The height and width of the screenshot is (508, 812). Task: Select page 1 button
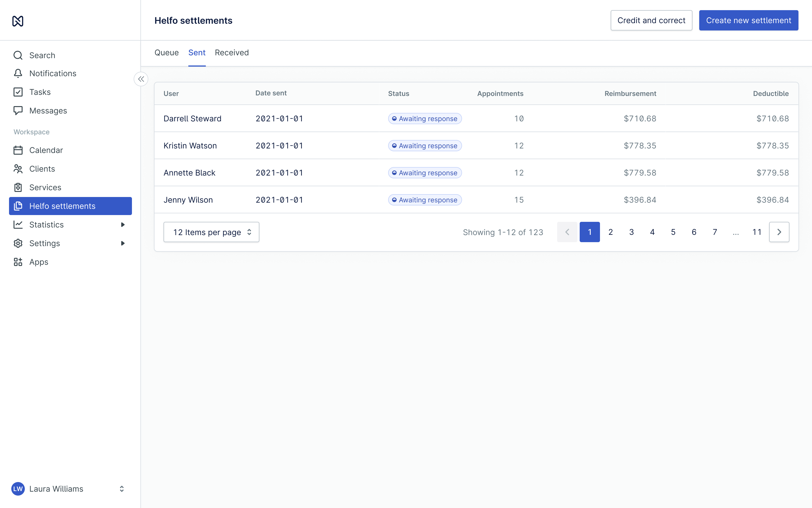(x=590, y=232)
